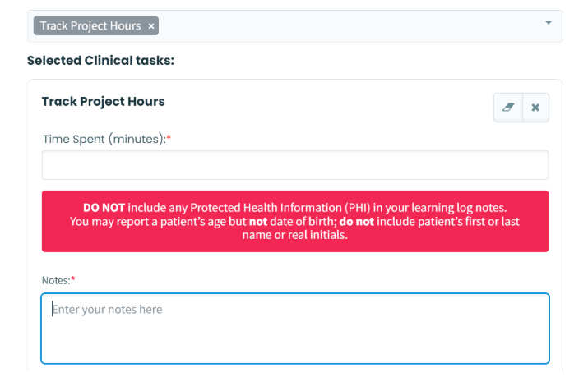Click the red asterisk beside Time Spent
This screenshot has width=588, height=391.
[x=169, y=139]
